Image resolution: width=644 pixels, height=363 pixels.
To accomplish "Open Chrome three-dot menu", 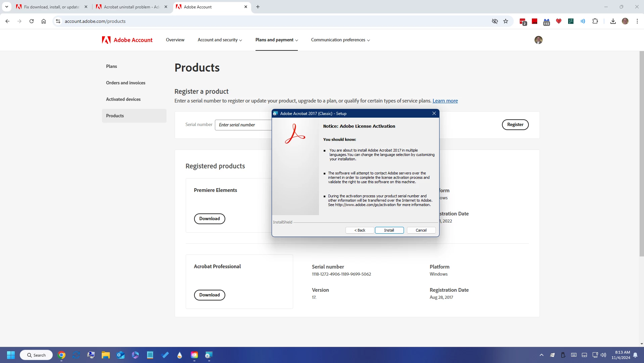I will 637,21.
